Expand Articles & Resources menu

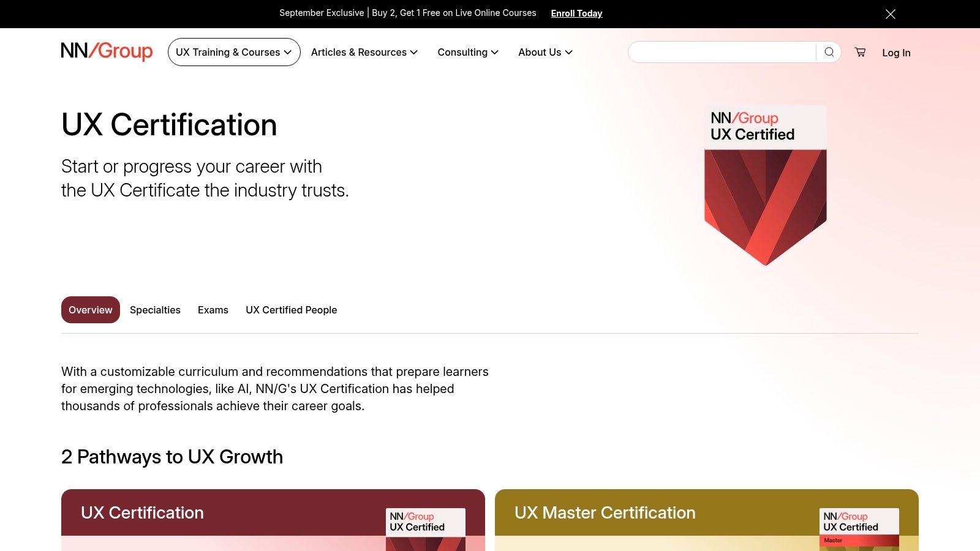(364, 52)
